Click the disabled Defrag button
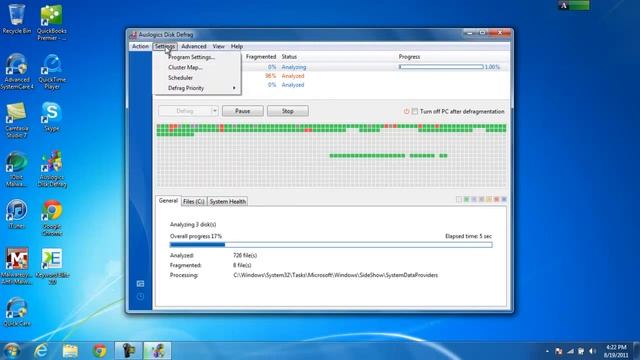 click(184, 111)
